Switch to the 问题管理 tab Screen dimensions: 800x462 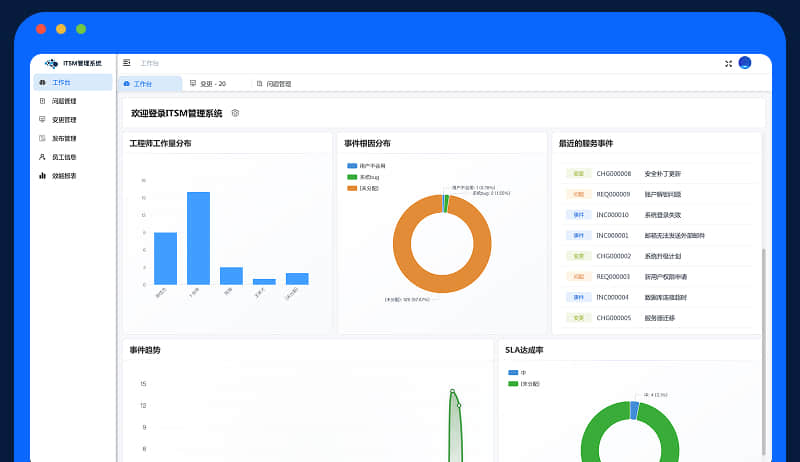click(275, 84)
